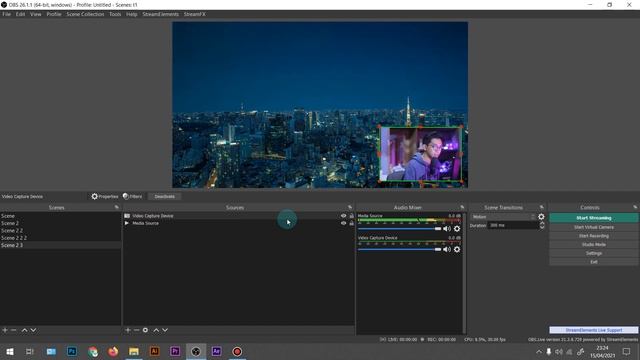Open the StreamFX menu
Image resolution: width=640 pixels, height=360 pixels.
(x=195, y=14)
